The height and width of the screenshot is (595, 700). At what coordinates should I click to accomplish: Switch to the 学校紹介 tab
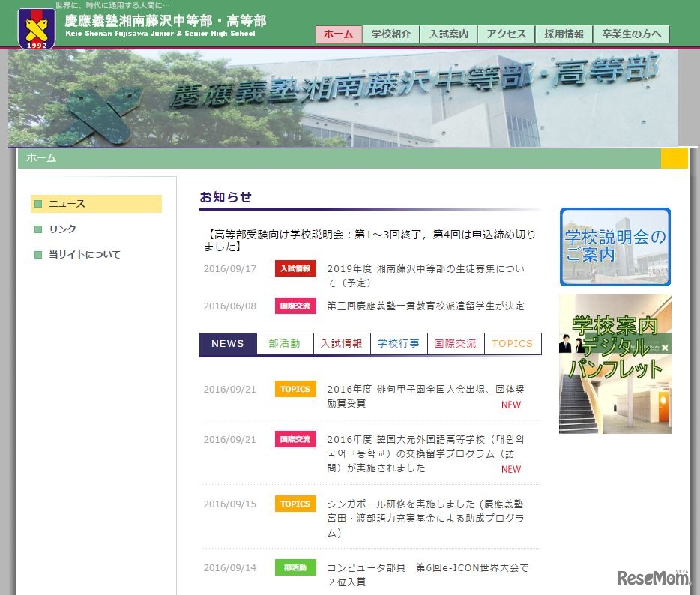coord(390,34)
